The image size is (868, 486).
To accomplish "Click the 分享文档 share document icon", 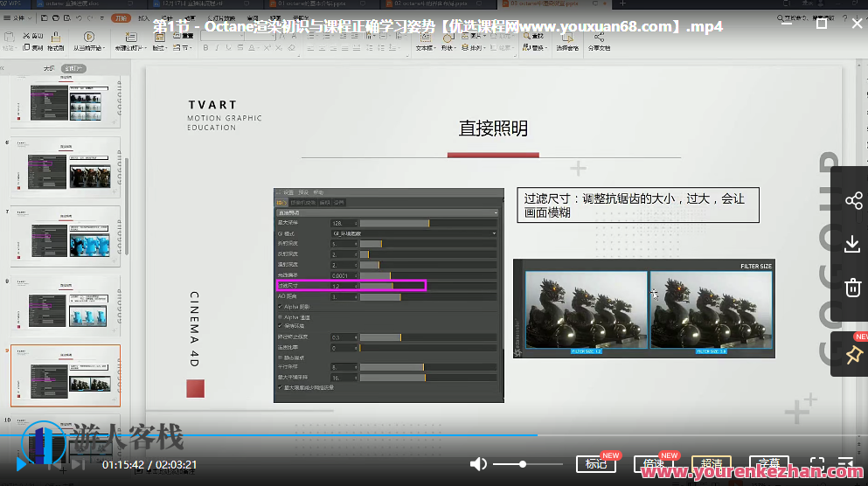I will click(x=599, y=41).
